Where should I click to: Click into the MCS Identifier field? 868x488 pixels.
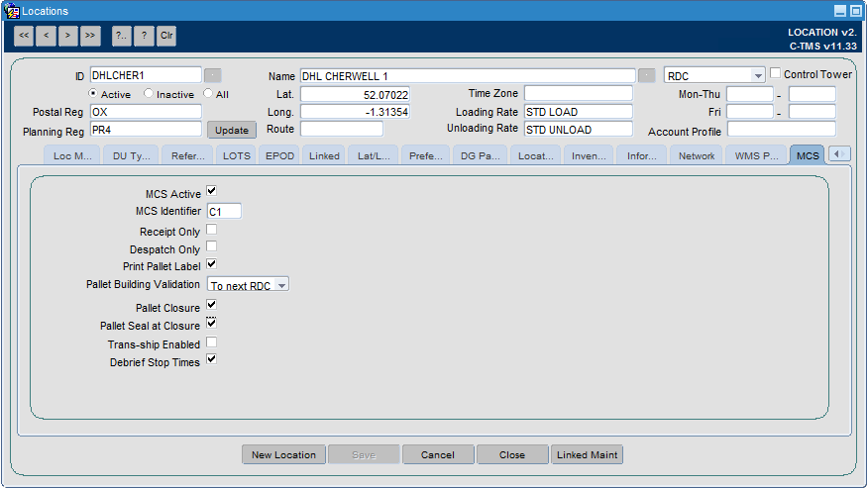pos(224,212)
